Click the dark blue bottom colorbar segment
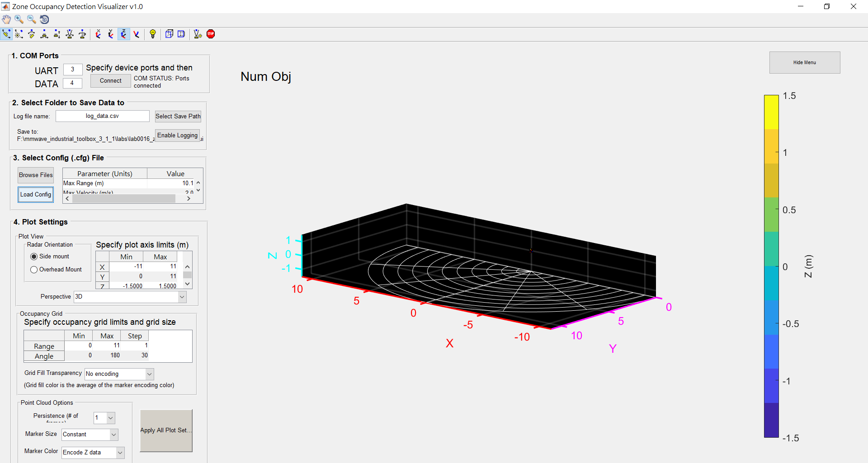The image size is (868, 463). (771, 420)
